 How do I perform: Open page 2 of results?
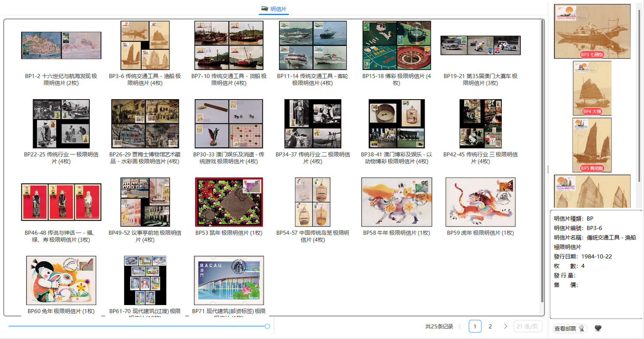coord(490,327)
